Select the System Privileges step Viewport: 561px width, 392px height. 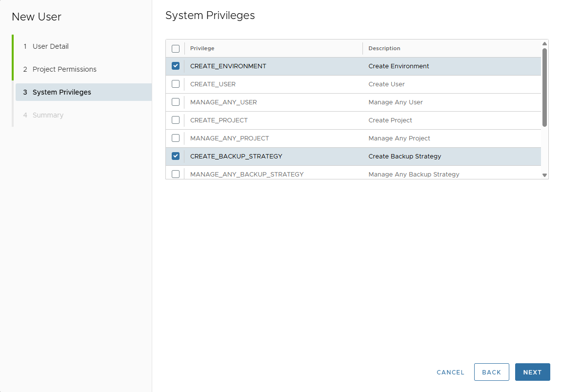point(61,92)
